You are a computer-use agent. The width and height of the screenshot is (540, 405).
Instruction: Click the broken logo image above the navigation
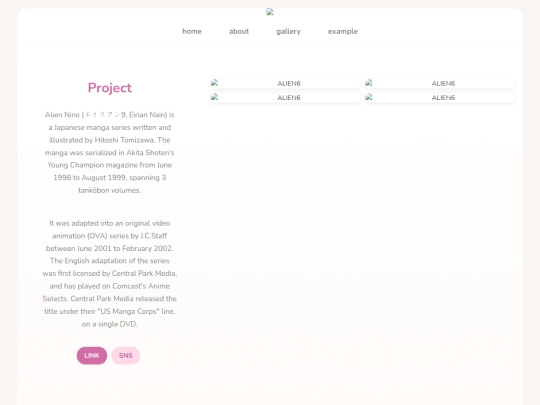click(x=270, y=12)
